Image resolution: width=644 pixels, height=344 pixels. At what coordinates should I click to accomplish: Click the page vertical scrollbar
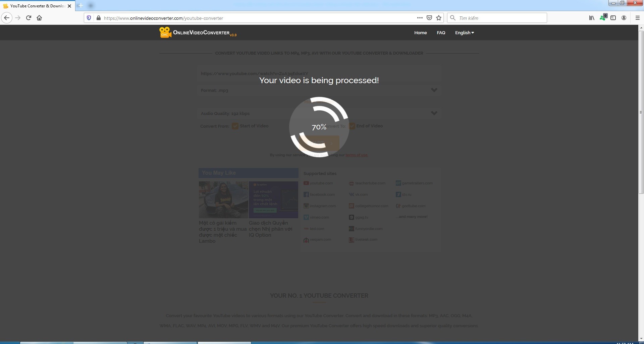[x=641, y=112]
